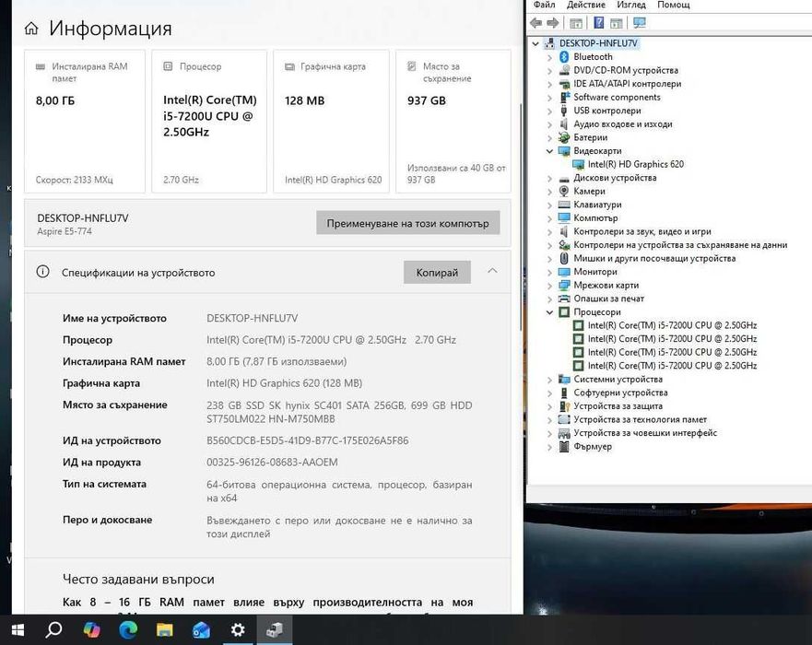812x645 pixels.
Task: Expand the Дискови устройства node
Action: 550,178
